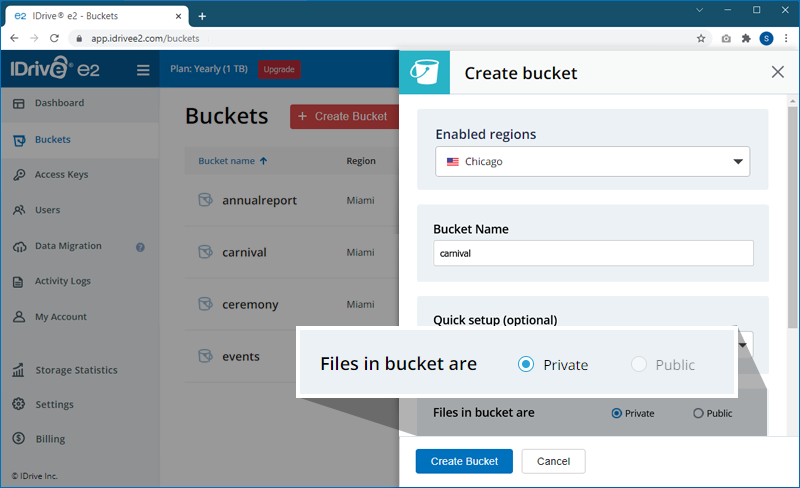Click the Activity Logs document icon

click(18, 282)
